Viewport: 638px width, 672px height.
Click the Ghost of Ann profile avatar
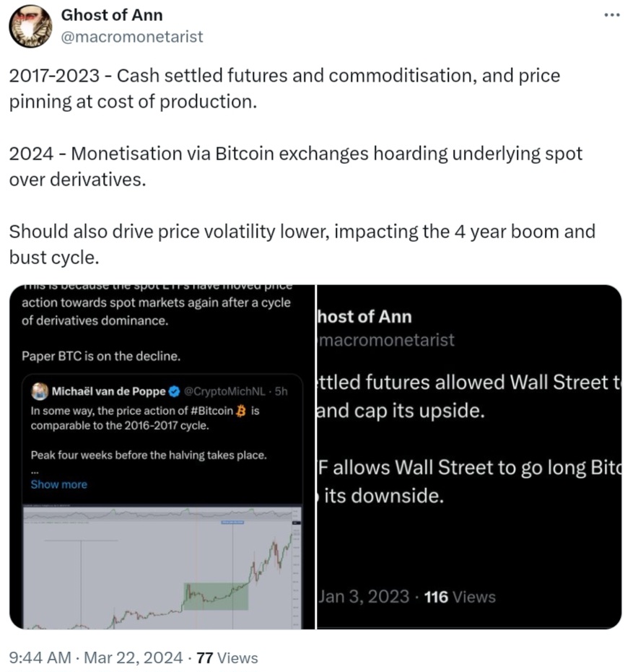[30, 26]
